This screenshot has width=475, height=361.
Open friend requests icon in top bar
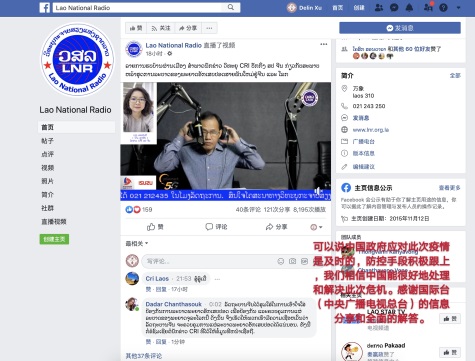(379, 8)
